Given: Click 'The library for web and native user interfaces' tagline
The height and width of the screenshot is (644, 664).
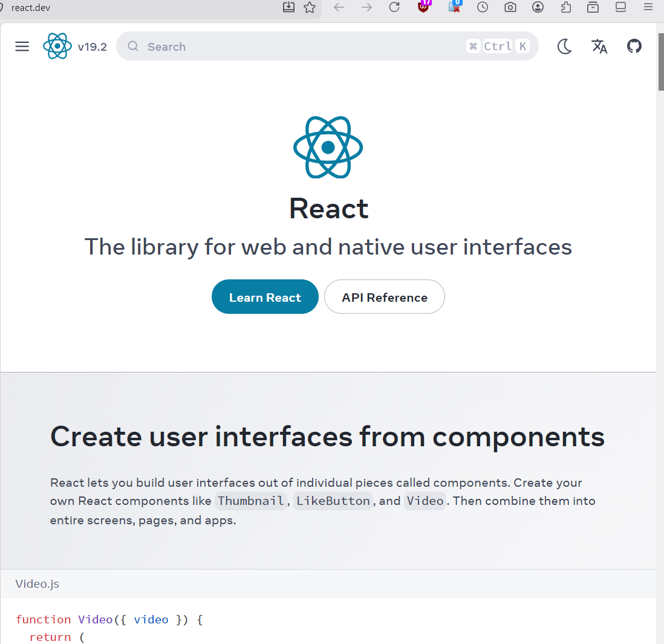Looking at the screenshot, I should [328, 247].
